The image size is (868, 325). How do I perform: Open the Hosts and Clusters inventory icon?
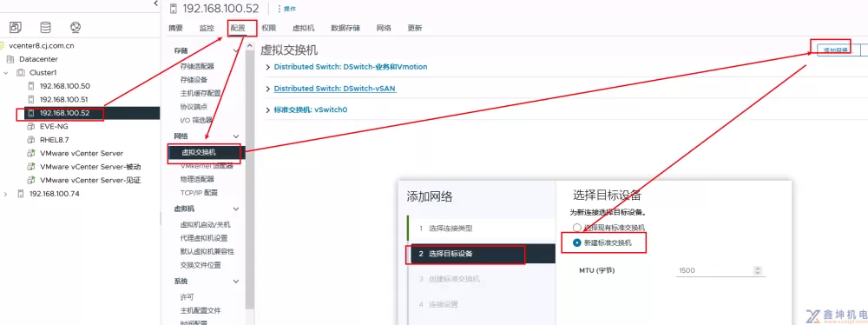16,27
